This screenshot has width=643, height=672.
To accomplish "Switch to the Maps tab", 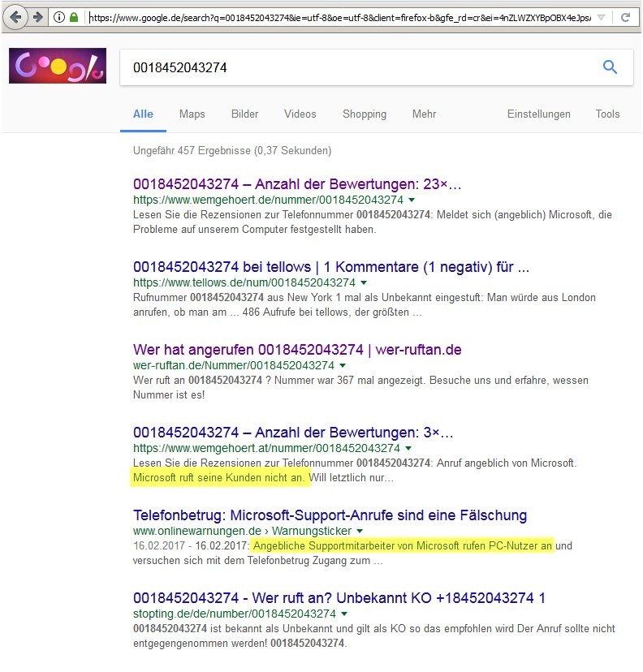I will pos(192,114).
